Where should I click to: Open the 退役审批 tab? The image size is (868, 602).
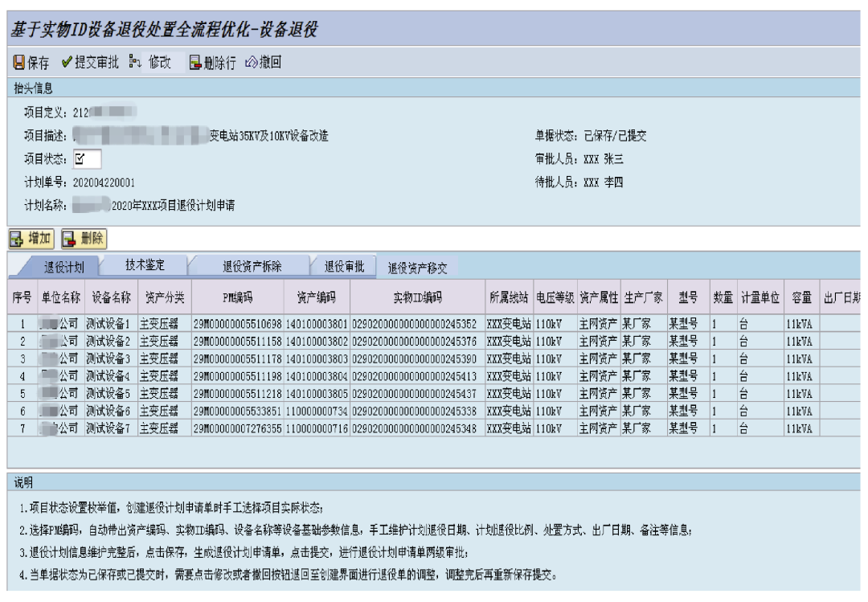tap(344, 266)
